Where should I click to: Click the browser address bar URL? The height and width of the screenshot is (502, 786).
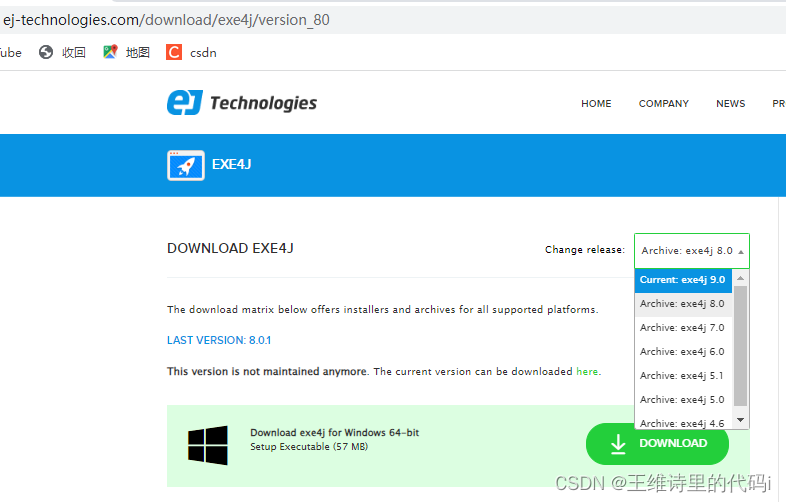coord(166,20)
